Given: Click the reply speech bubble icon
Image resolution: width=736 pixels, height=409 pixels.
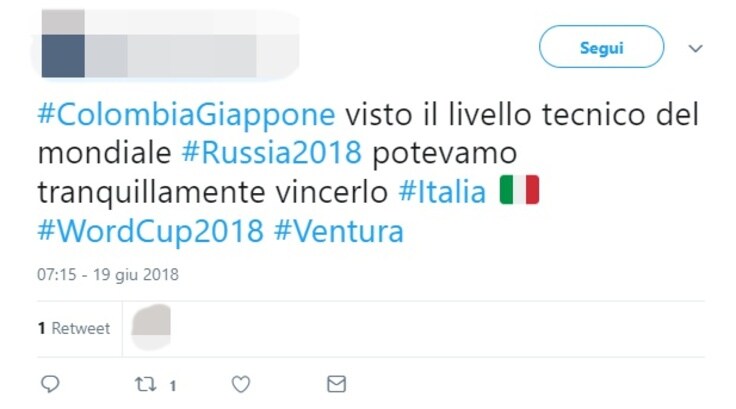Looking at the screenshot, I should 50,384.
